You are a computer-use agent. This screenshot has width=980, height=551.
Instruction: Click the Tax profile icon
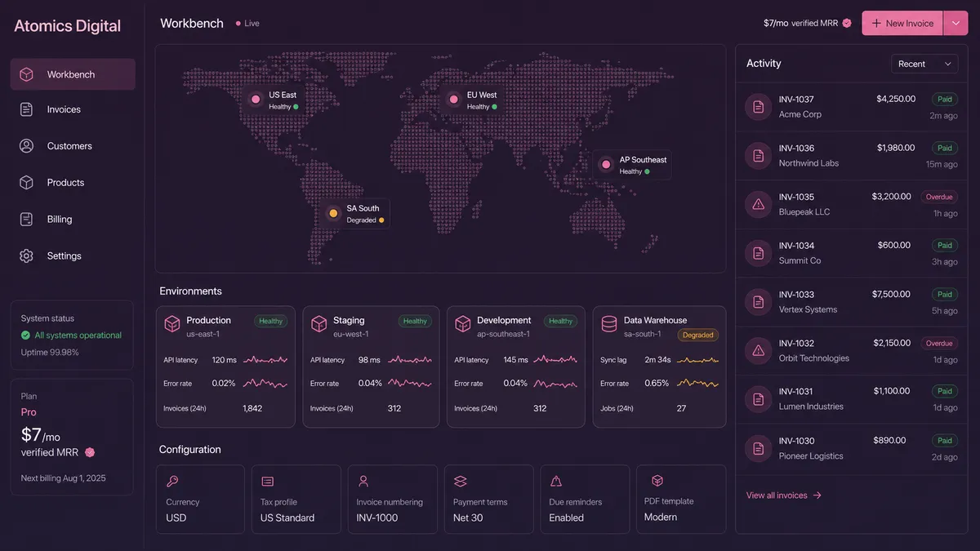coord(268,482)
